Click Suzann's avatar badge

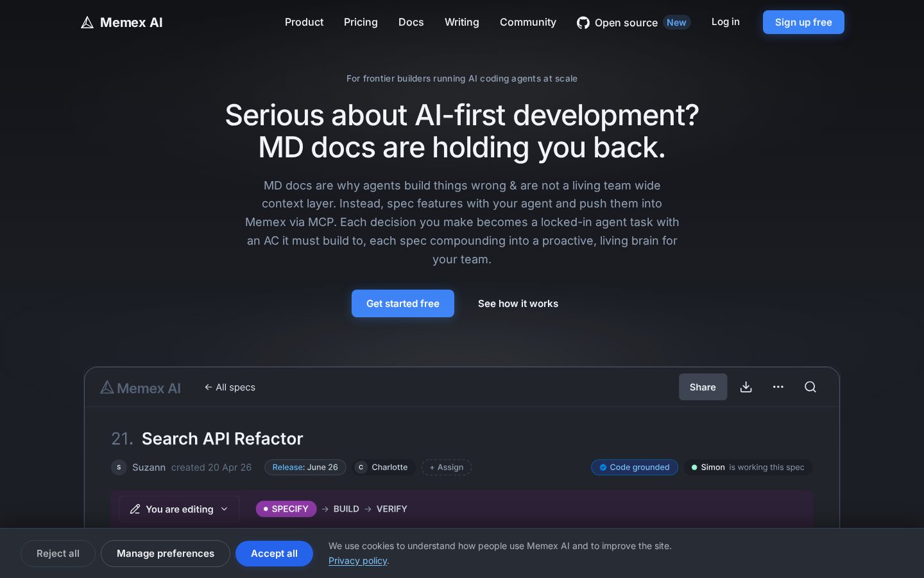[x=119, y=468]
